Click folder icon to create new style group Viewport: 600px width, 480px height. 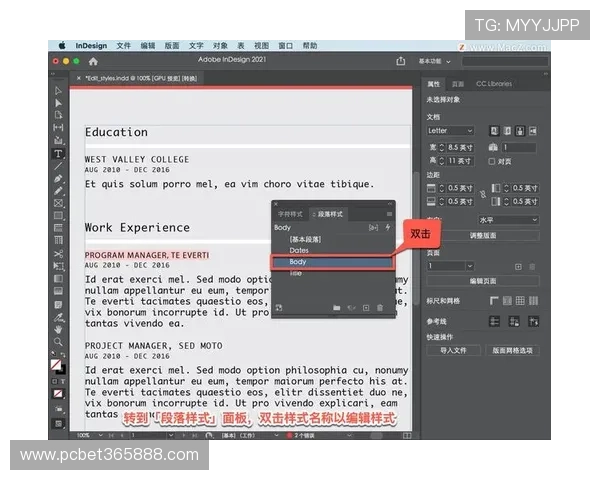pos(337,308)
